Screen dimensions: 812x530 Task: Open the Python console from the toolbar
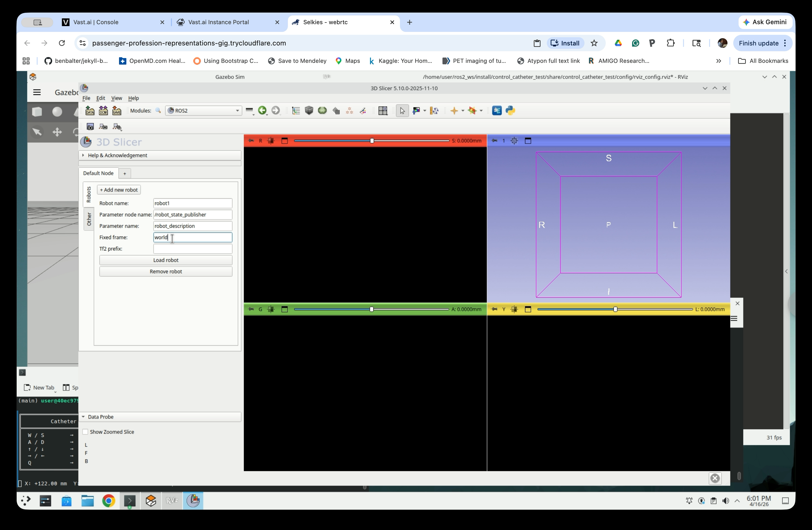510,110
